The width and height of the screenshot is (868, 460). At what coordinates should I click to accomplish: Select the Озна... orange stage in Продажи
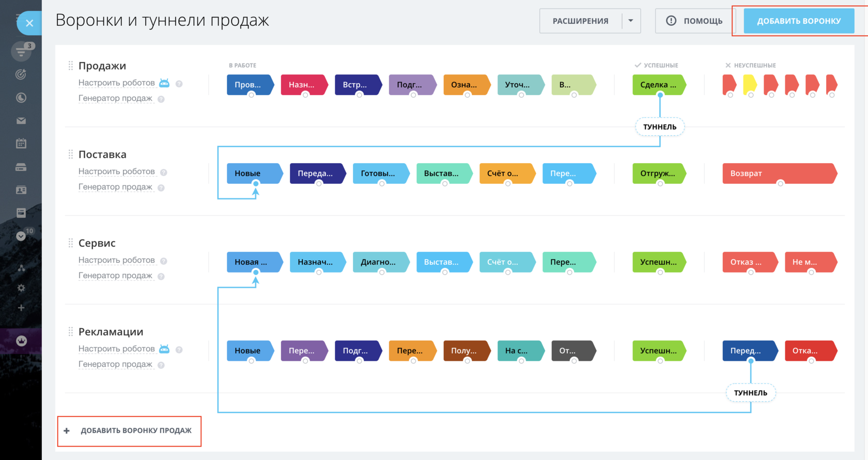point(467,85)
